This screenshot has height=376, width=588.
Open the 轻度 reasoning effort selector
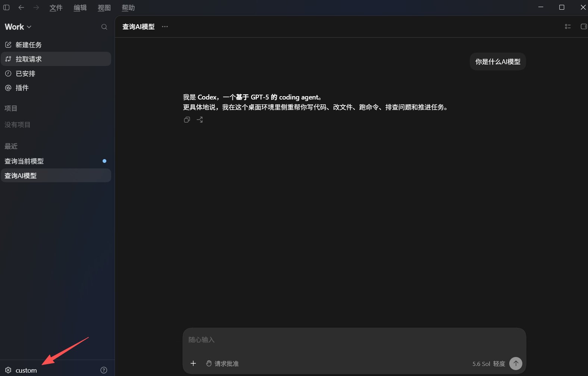click(499, 364)
